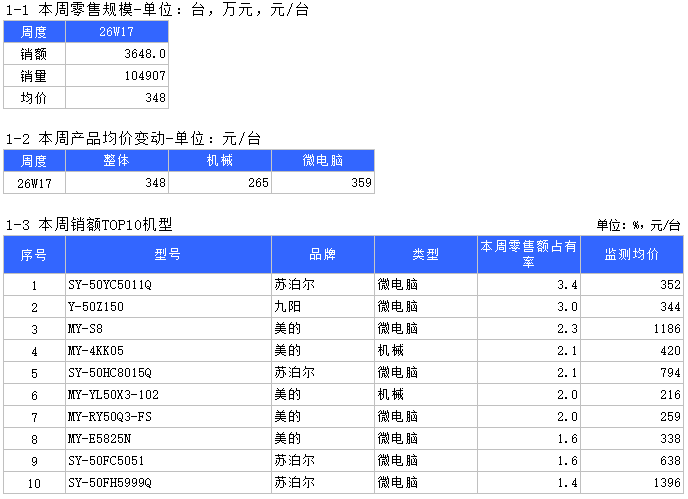This screenshot has height=499, width=688.
Task: Click the 销量 row label
Action: [x=34, y=76]
